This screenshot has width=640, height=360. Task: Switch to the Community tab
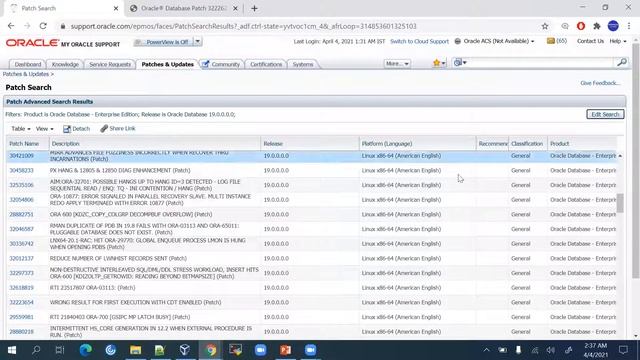tap(222, 64)
